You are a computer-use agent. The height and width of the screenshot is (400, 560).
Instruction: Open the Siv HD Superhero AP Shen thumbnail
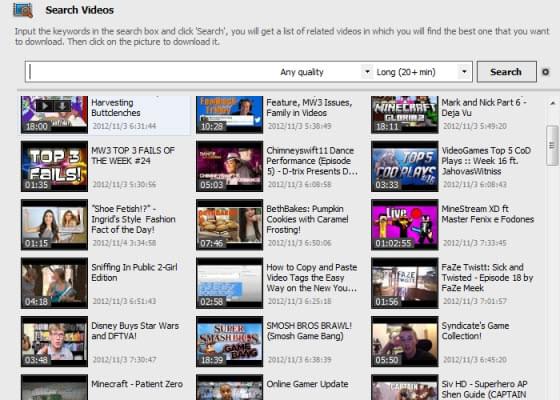point(404,387)
